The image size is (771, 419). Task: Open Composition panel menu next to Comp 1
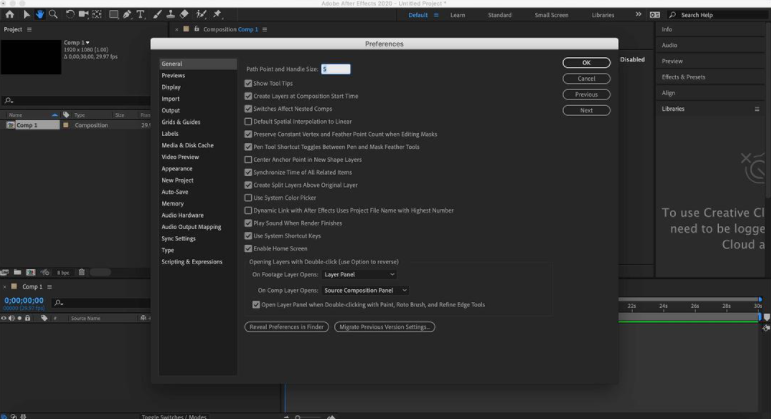tap(265, 30)
